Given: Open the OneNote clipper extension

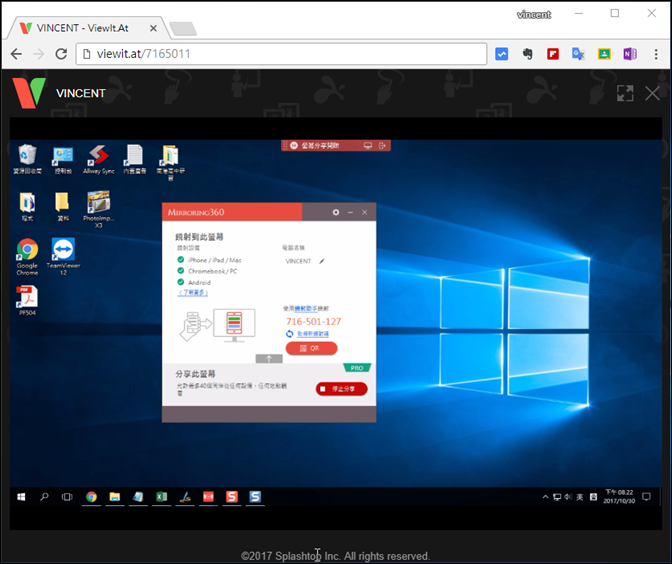Looking at the screenshot, I should pyautogui.click(x=630, y=54).
